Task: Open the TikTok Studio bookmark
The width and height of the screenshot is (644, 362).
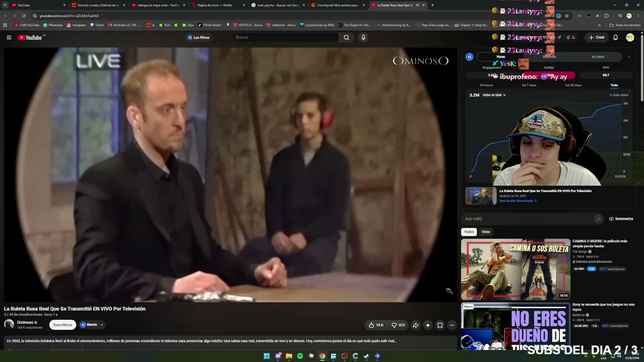Action: coord(209,25)
